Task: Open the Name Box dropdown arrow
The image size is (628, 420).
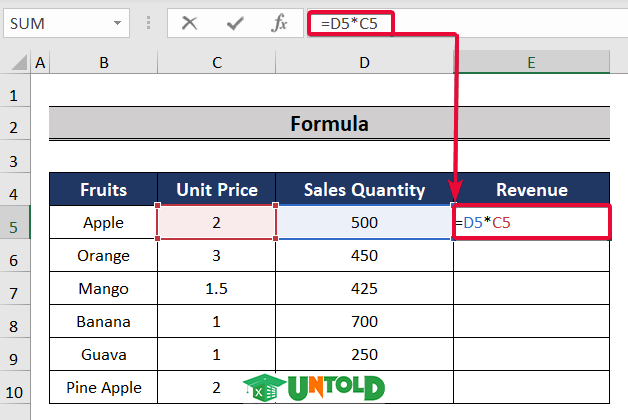Action: (117, 21)
